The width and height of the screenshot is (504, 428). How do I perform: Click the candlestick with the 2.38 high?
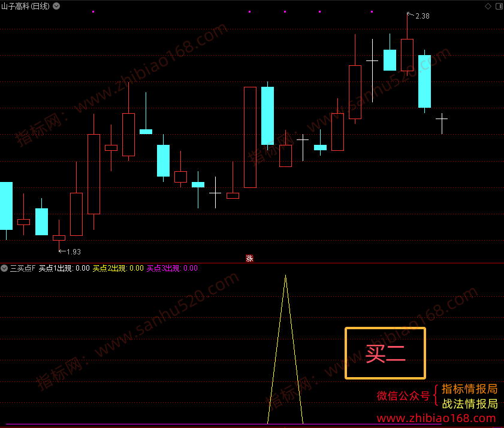[x=408, y=45]
